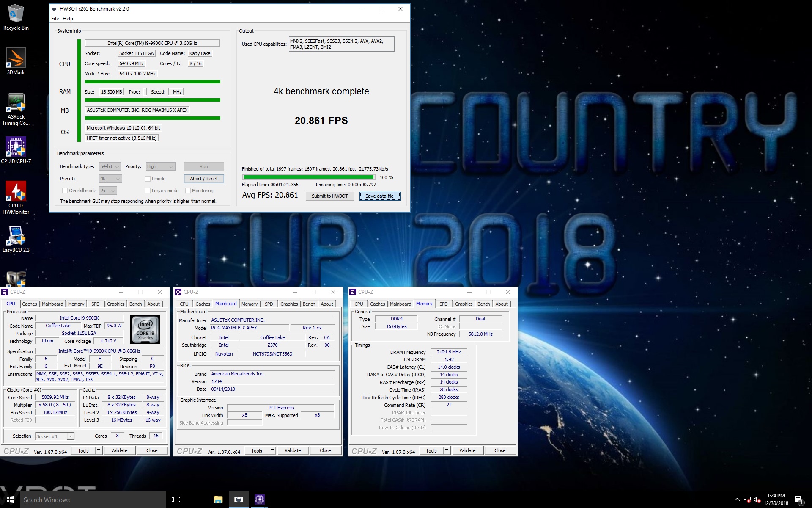The image size is (812, 508).
Task: Switch to SPD tab in Mainboard CPU-Z
Action: coord(269,304)
